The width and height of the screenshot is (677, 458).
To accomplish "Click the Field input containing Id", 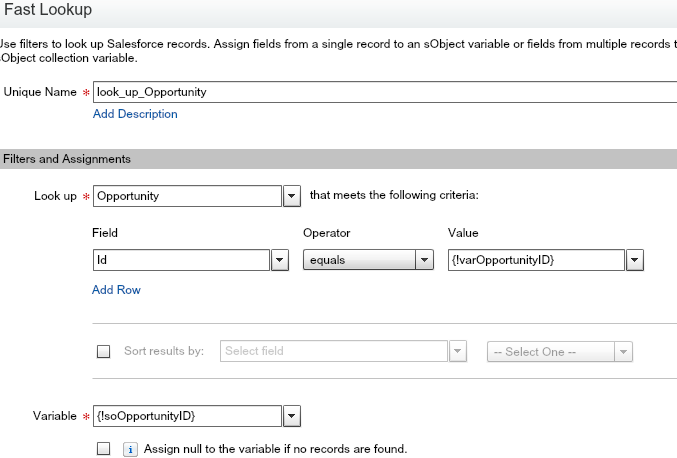I will [180, 260].
